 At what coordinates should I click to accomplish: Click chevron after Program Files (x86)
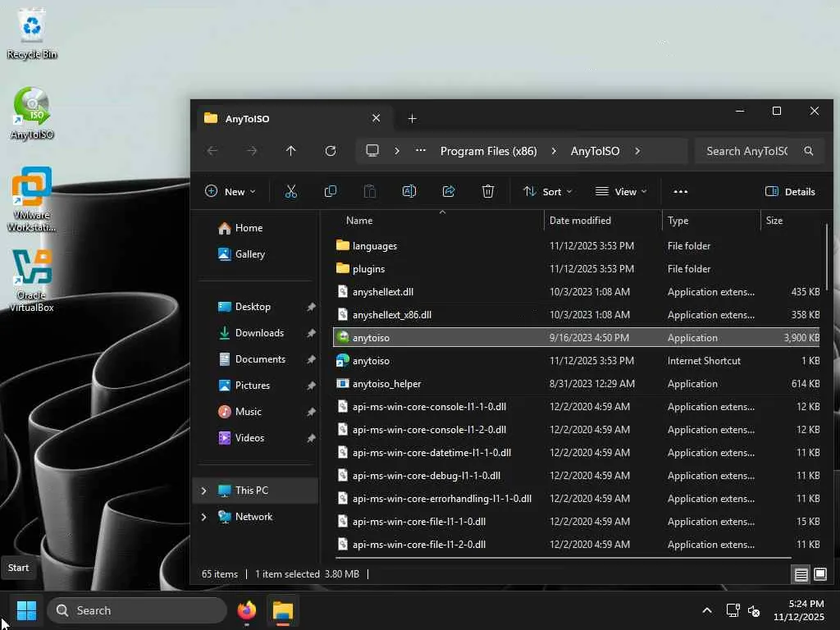click(x=554, y=151)
